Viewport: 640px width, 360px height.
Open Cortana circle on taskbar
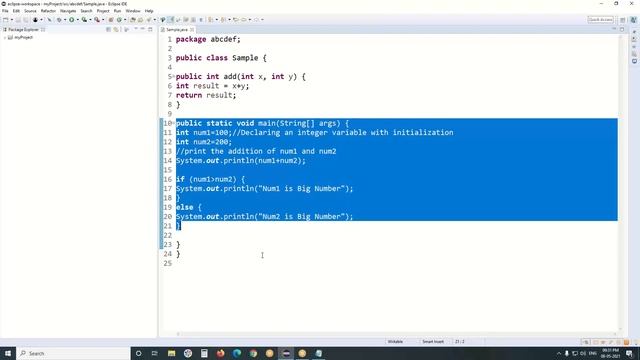pyautogui.click(x=138, y=353)
